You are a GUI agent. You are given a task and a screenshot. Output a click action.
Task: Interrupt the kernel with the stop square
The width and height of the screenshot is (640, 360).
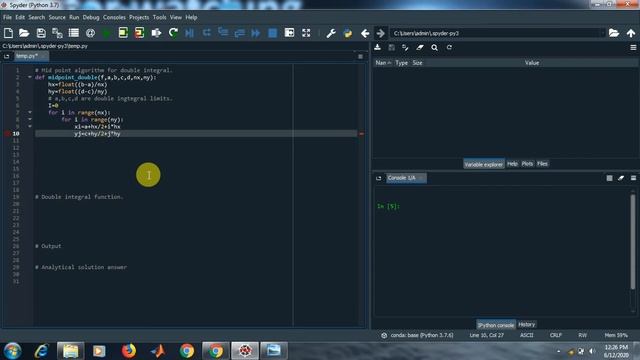[609, 178]
